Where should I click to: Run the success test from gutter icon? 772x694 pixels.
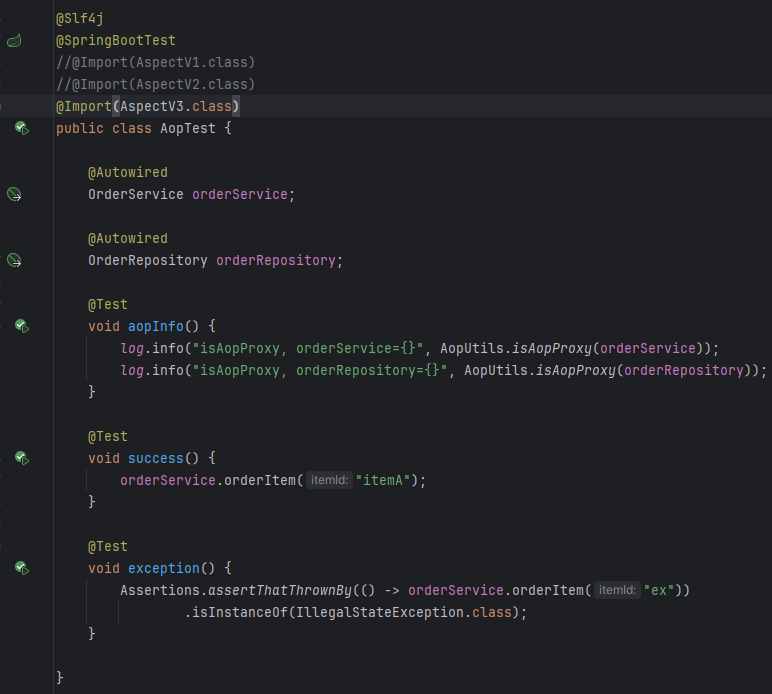pos(22,458)
